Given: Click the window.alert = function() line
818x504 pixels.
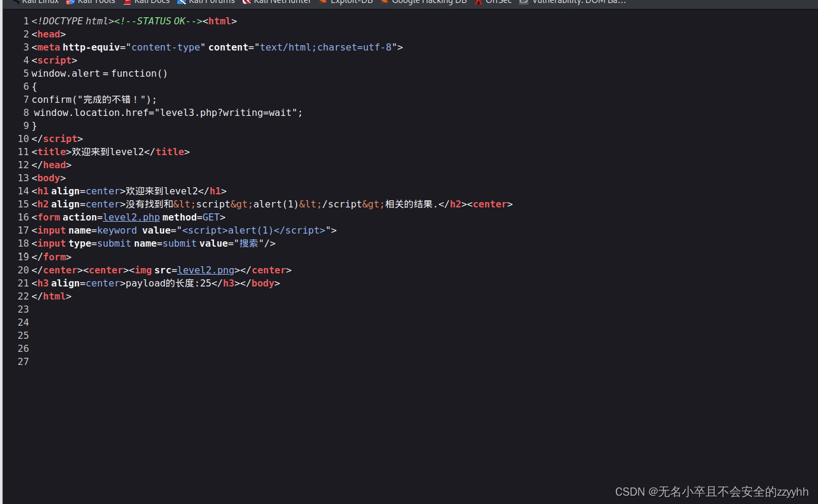Looking at the screenshot, I should pos(100,74).
